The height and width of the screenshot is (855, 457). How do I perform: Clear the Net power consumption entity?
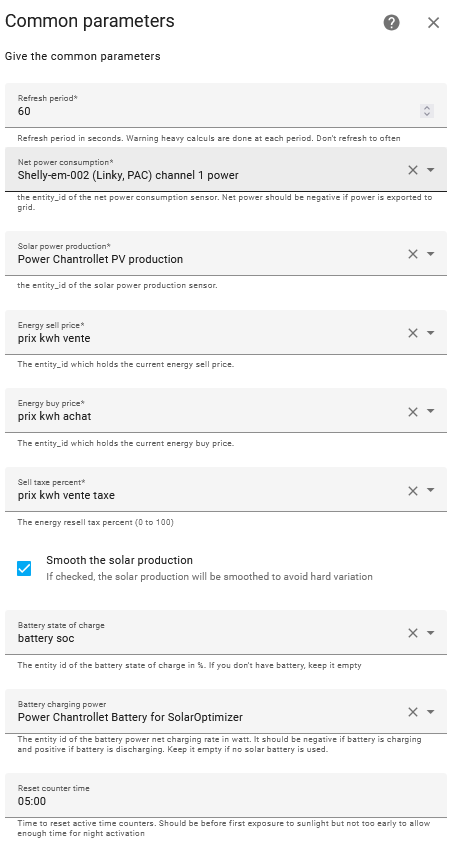(x=413, y=170)
